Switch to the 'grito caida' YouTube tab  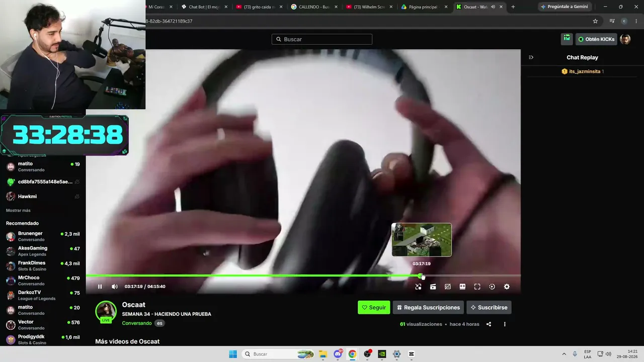coord(259,7)
